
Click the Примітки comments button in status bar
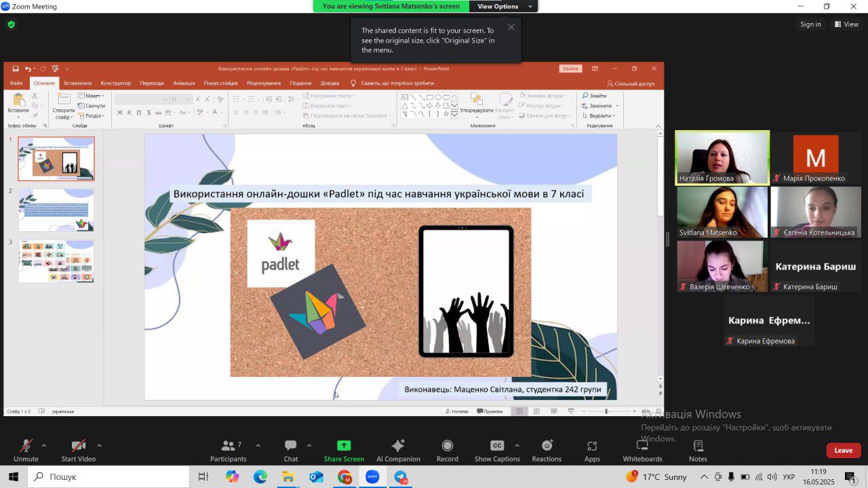click(x=490, y=411)
